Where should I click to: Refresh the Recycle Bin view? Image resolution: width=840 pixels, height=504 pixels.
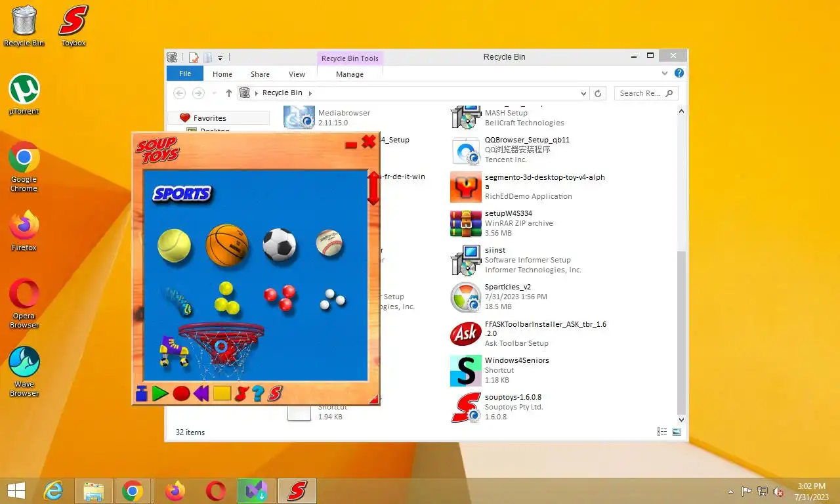598,93
